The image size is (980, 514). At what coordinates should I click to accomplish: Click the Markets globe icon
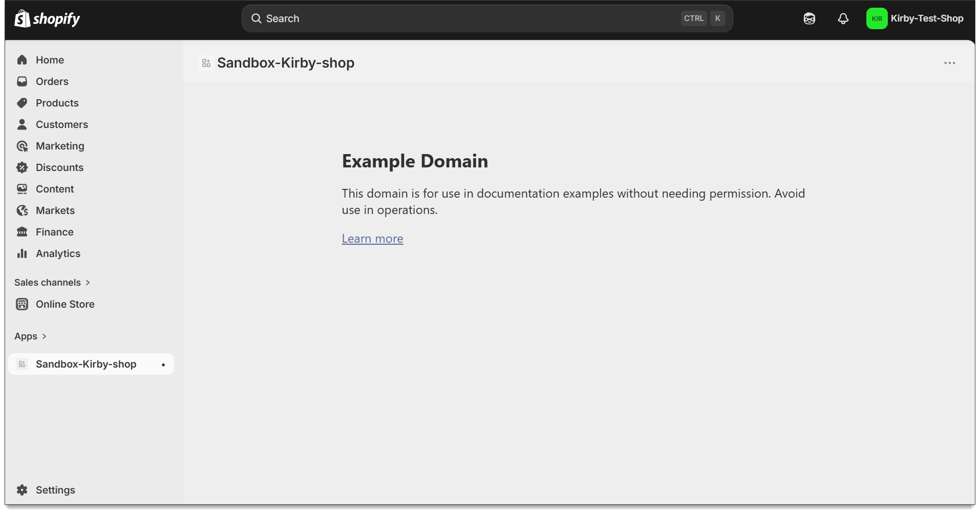click(22, 210)
